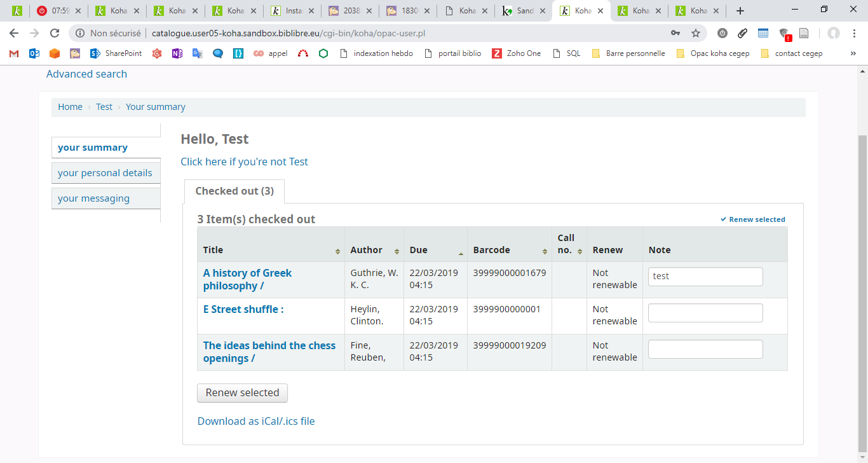868x463 pixels.
Task: Open the Outlook bookmark icon
Action: tap(34, 53)
